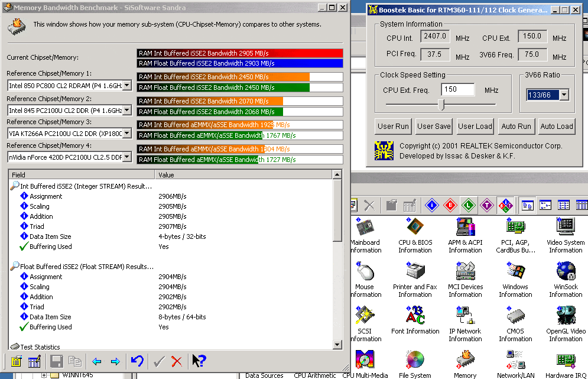Click results list scrollbar down arrow

(337, 345)
